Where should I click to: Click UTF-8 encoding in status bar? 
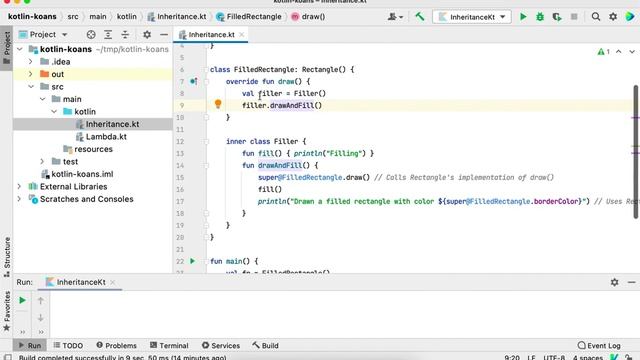click(x=553, y=357)
